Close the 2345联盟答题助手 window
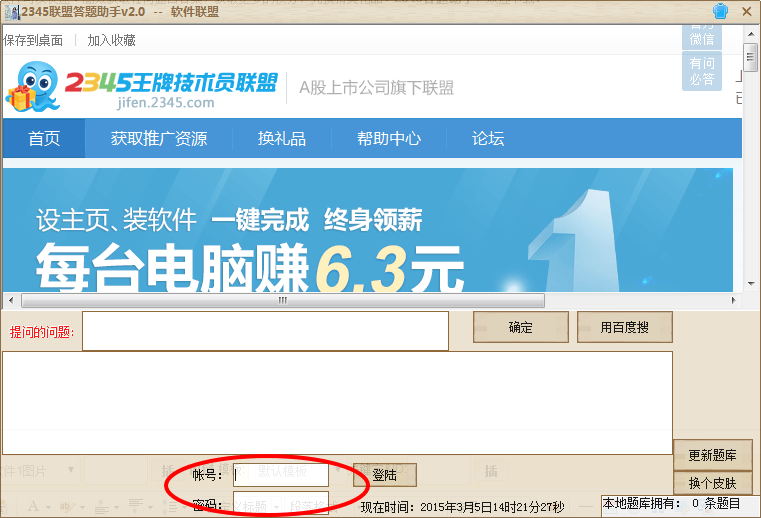Viewport: 761px width, 518px height. 747,11
